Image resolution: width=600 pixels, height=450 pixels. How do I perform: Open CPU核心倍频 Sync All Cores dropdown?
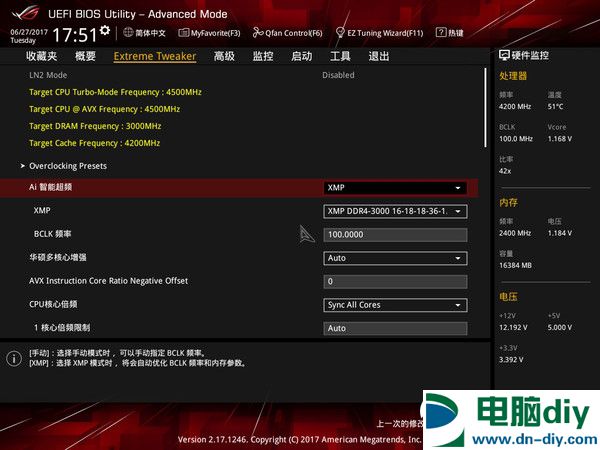(395, 305)
